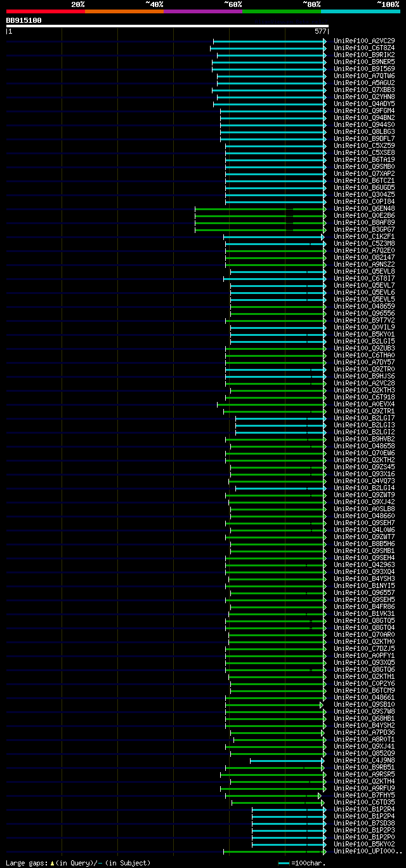The height and width of the screenshot is (868, 406).
Task: Open hit UniRef100_O48659
Action: tap(364, 306)
